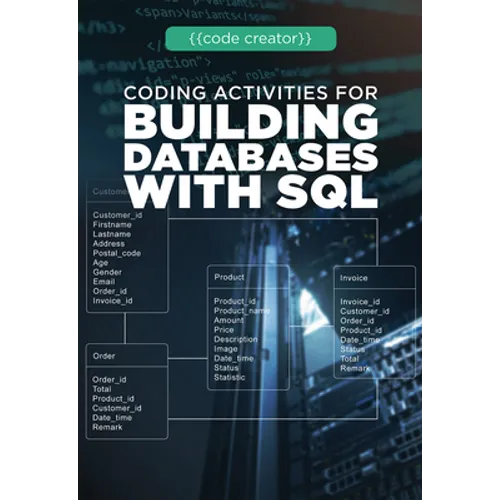Click Date_time in the Product table
Viewport: 500px width, 500px height.
(234, 359)
